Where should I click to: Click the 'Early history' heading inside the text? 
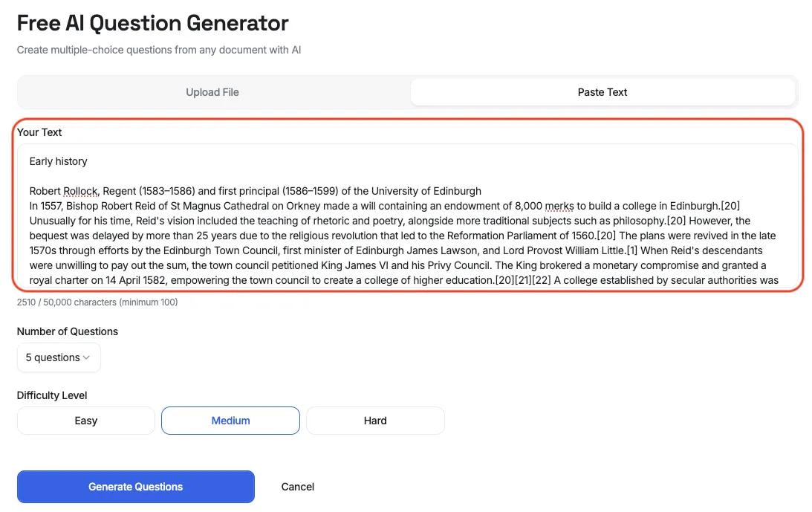58,161
